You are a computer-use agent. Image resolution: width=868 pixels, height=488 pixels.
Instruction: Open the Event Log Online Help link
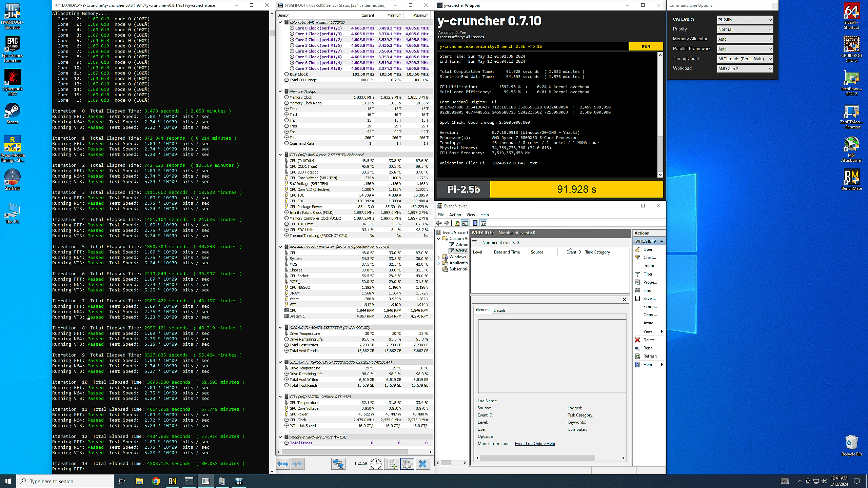coord(535,444)
